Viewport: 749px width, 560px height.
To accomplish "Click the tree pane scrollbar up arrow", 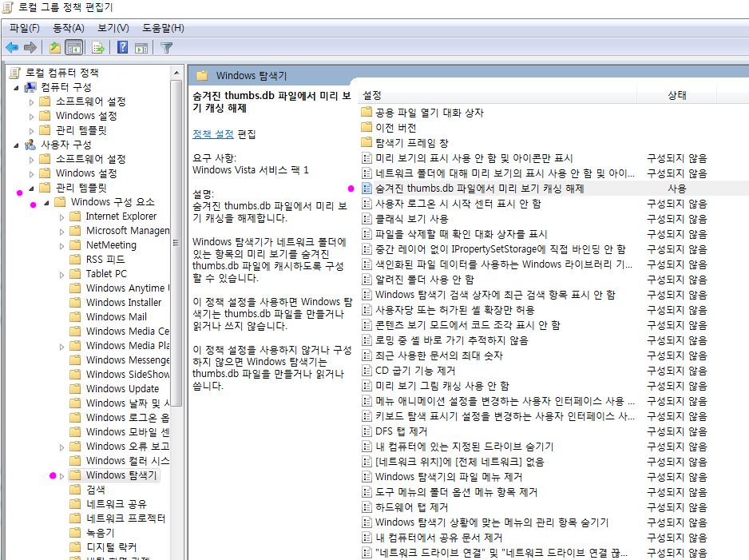I will (x=176, y=73).
